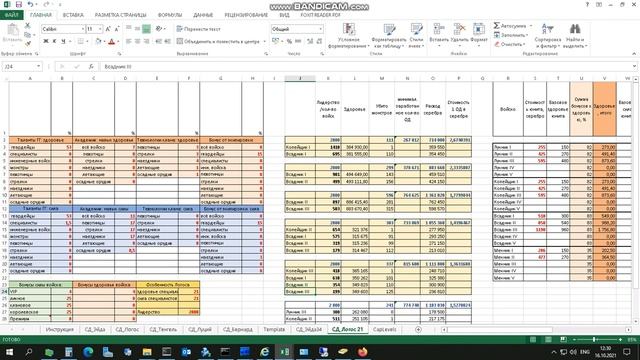Switch to the РЕЦЕНЗИРОВАНИЕ ribbon tab

(246, 15)
